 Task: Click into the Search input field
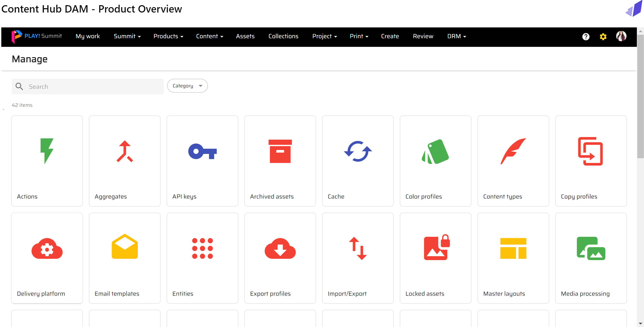click(95, 87)
